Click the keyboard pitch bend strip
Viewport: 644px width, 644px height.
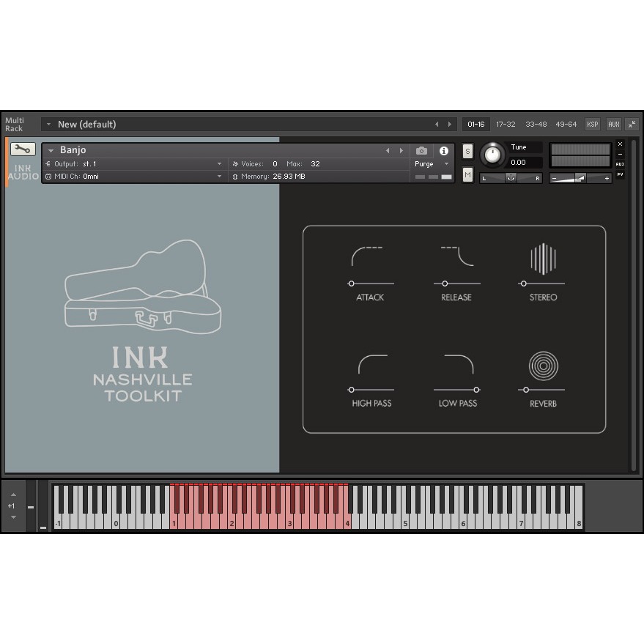click(31, 506)
